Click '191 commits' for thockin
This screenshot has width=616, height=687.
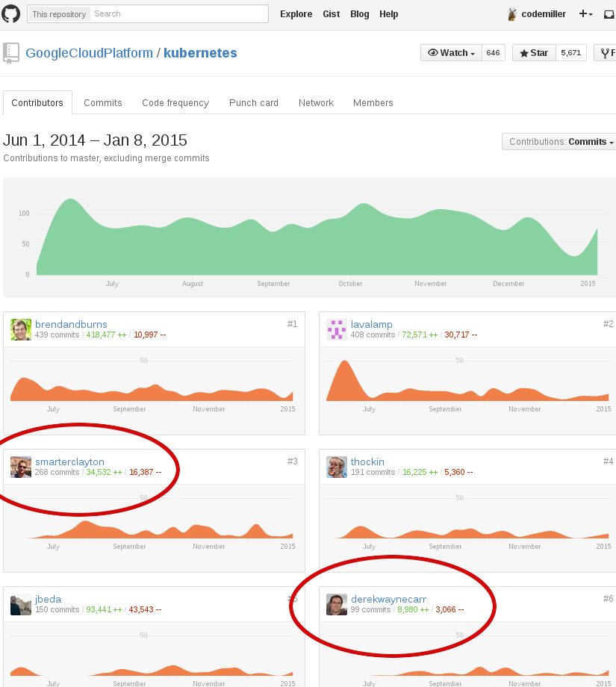point(373,472)
